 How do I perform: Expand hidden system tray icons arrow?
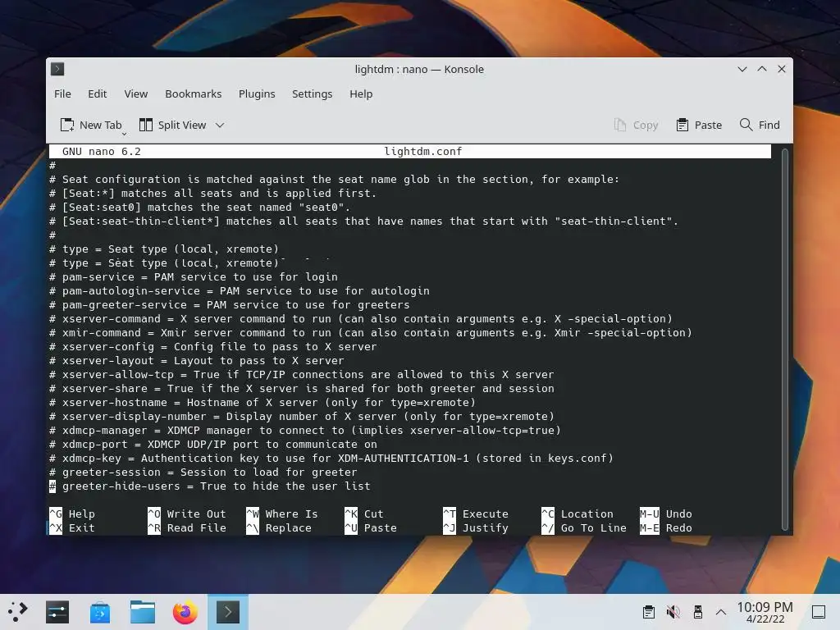721,612
